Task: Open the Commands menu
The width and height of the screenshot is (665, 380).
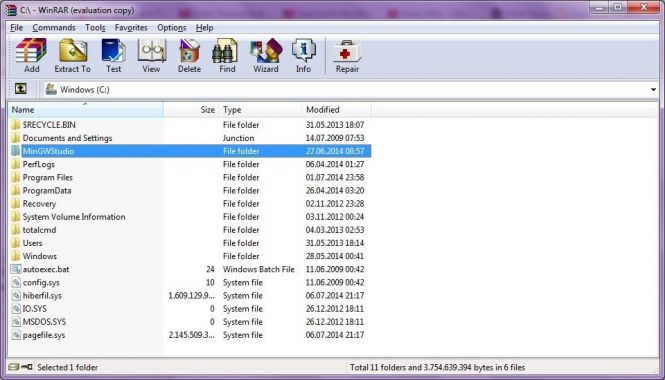Action: [54, 28]
